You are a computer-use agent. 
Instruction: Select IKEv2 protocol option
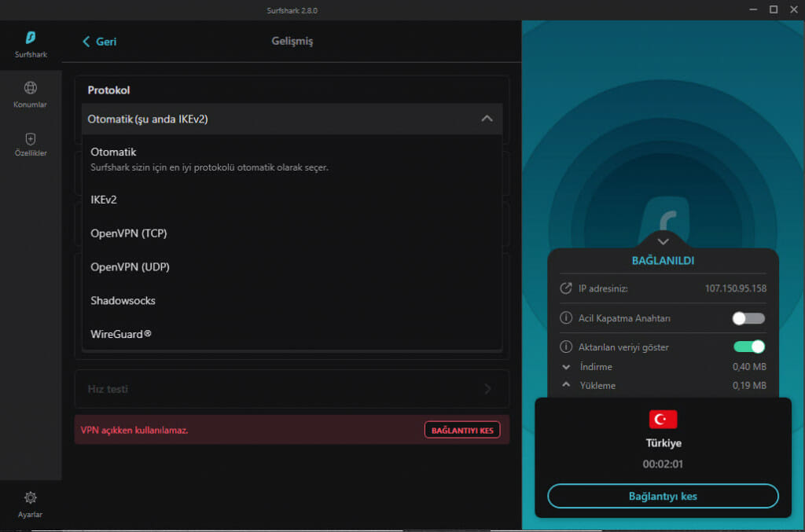292,200
